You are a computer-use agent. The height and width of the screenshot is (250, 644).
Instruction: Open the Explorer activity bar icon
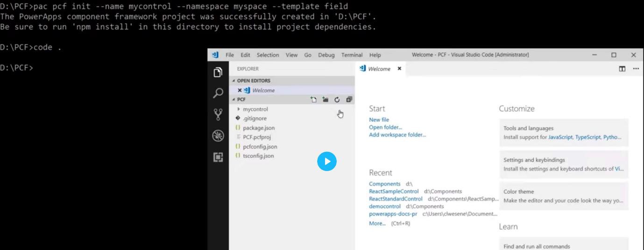pos(218,72)
